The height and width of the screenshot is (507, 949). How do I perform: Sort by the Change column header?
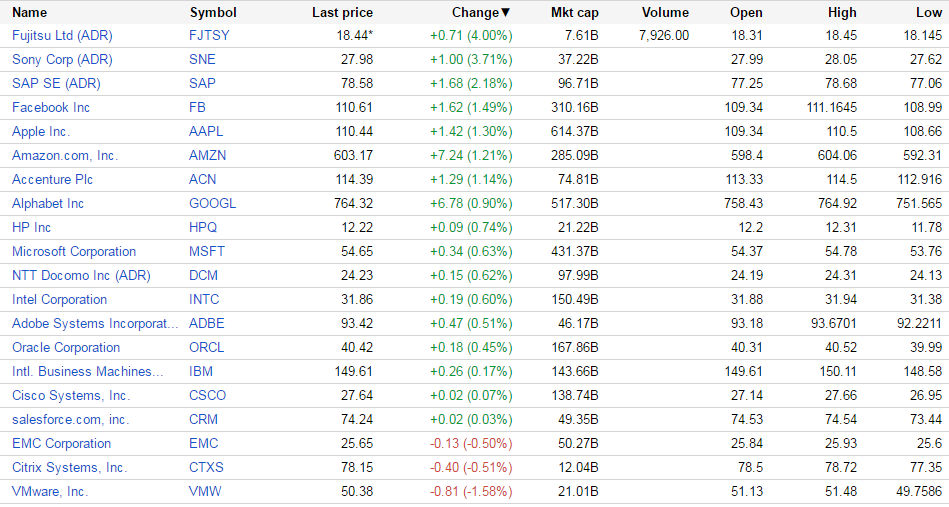pos(480,13)
